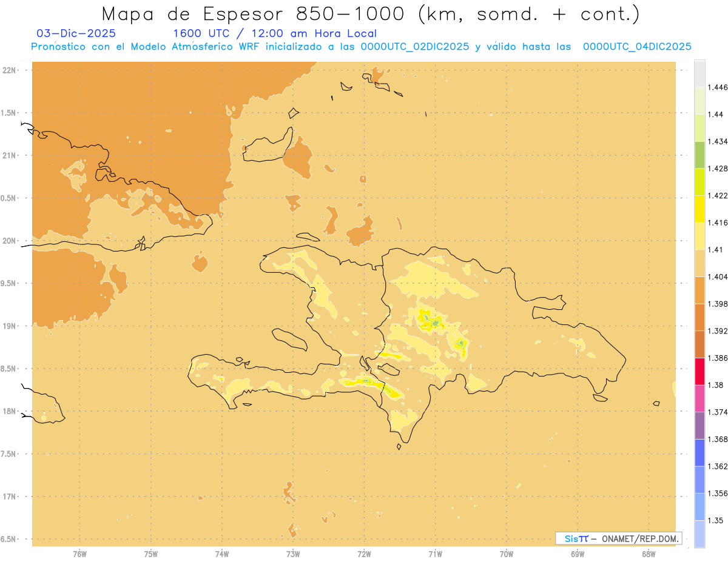This screenshot has width=728, height=562.
Task: Click the legend value '1.404'
Action: click(718, 276)
